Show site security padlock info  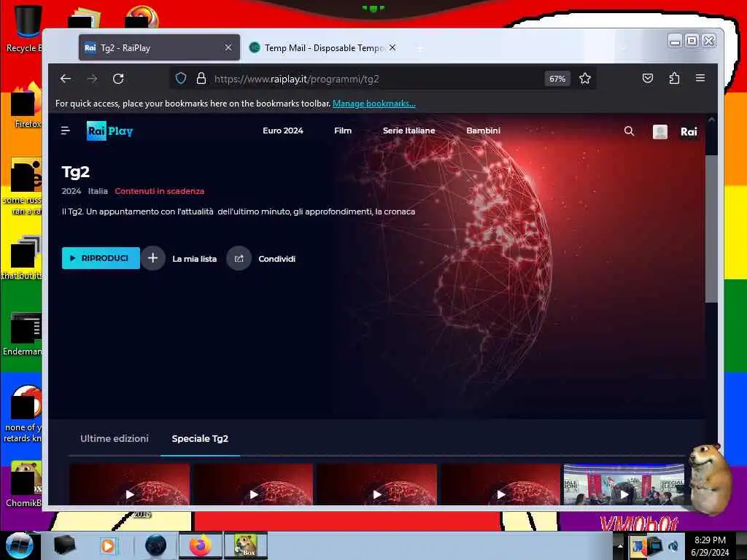pos(201,78)
